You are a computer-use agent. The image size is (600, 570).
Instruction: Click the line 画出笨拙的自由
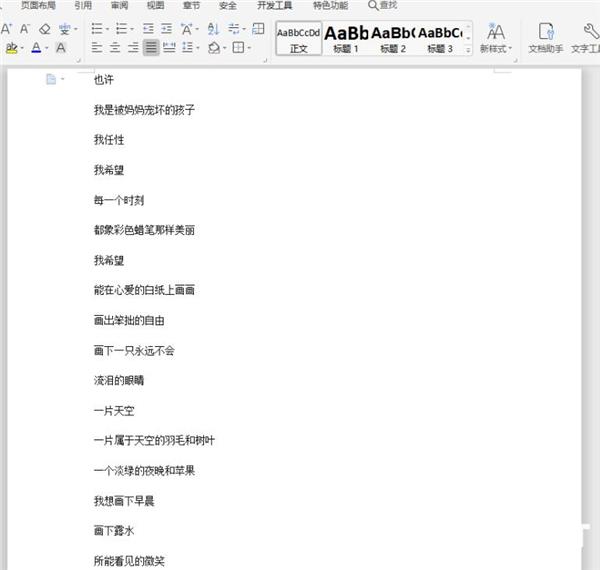[x=129, y=320]
